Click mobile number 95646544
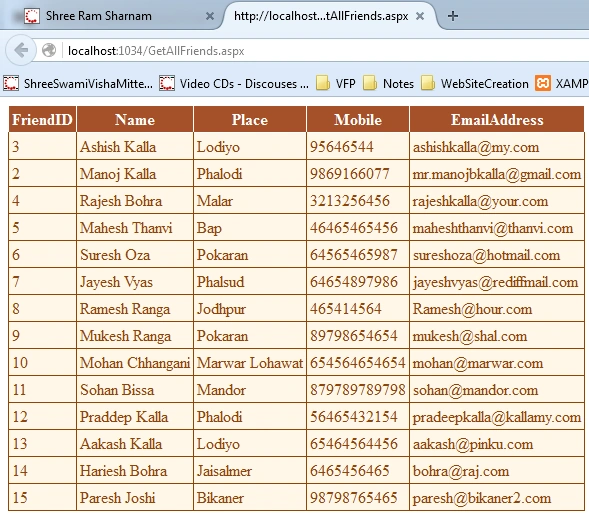589x513 pixels. click(x=342, y=147)
